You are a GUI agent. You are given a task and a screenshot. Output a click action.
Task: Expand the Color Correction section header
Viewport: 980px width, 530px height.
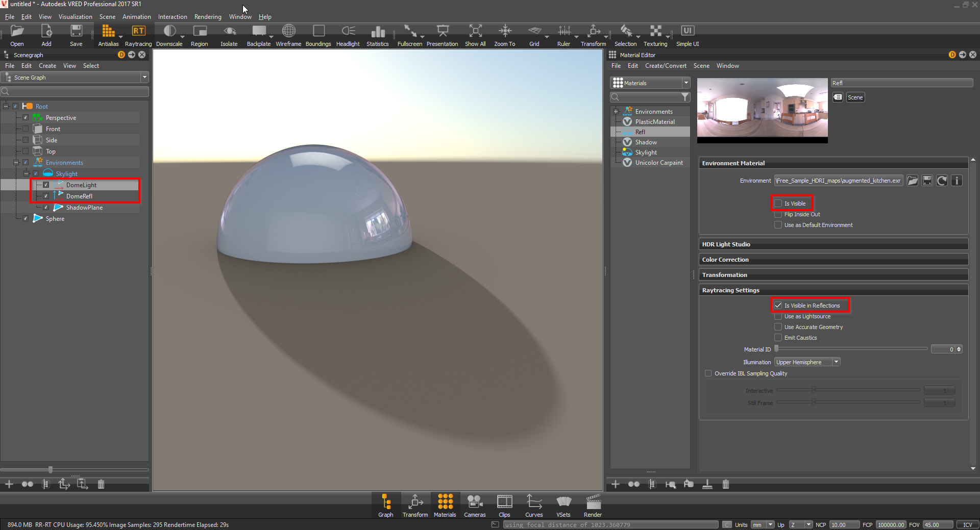[833, 259]
